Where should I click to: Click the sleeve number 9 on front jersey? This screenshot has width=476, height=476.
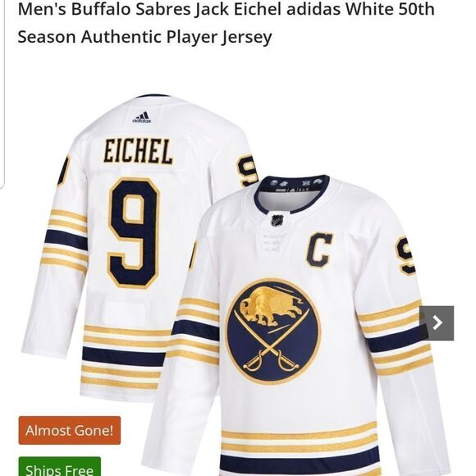(405, 255)
